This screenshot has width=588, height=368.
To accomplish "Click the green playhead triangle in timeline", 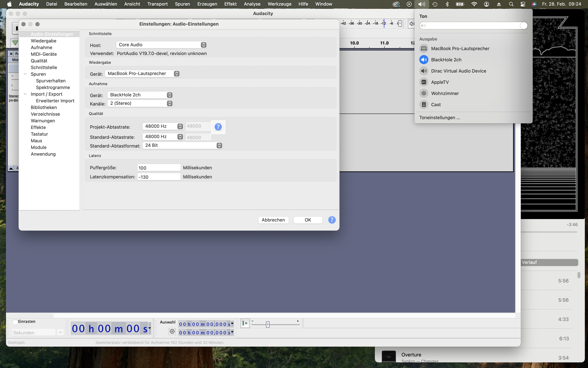I will click(x=15, y=43).
